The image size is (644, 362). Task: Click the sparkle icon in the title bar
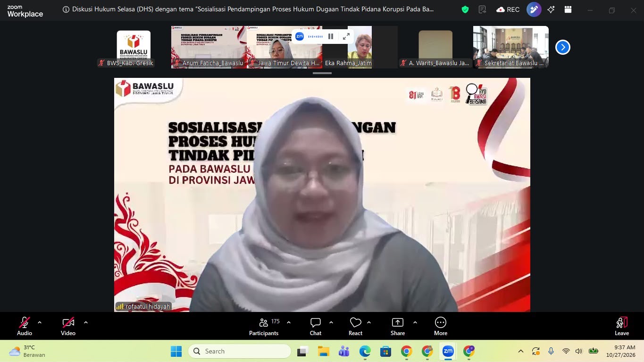(551, 9)
